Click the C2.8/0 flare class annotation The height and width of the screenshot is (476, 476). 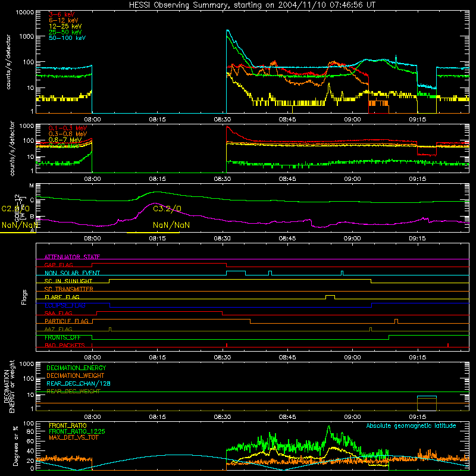pos(15,209)
